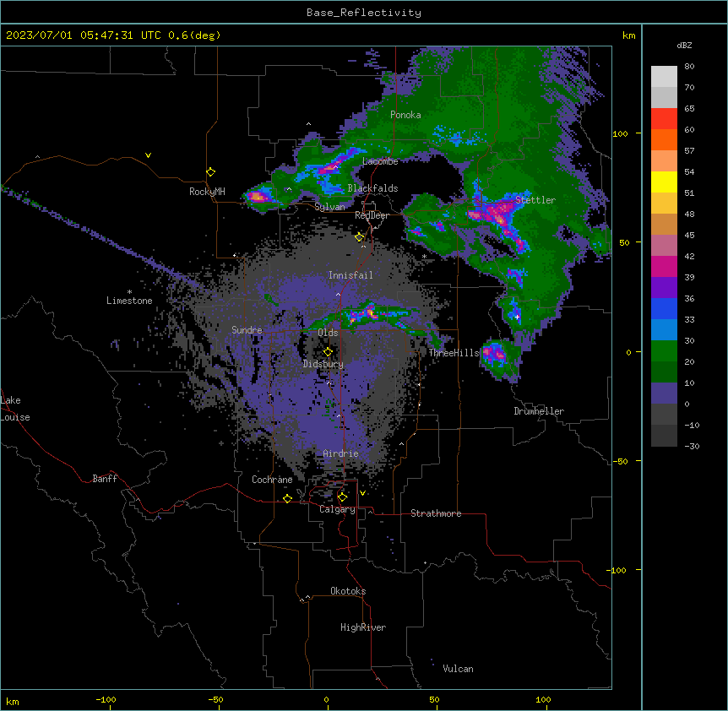Viewport: 728px width, 711px height.
Task: Pick the tan 48-45 dBZ legend color
Action: coord(664,224)
